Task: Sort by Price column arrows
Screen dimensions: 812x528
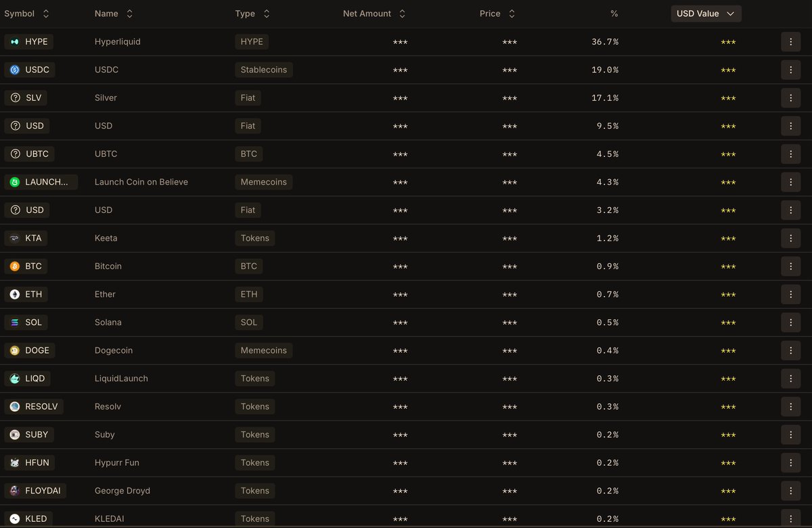Action: pos(512,14)
